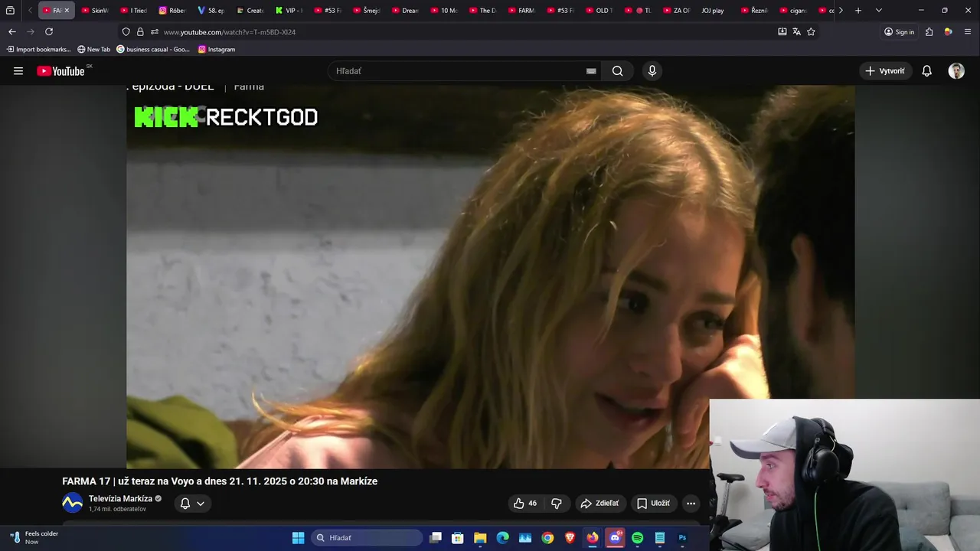Go to YouTube home via the logo

(x=61, y=71)
